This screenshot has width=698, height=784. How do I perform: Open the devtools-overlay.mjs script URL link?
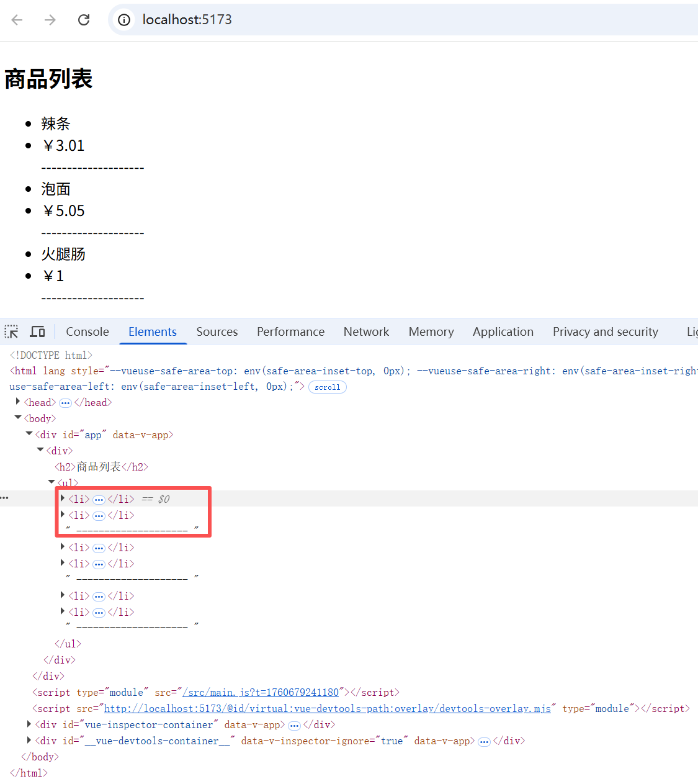pos(328,708)
